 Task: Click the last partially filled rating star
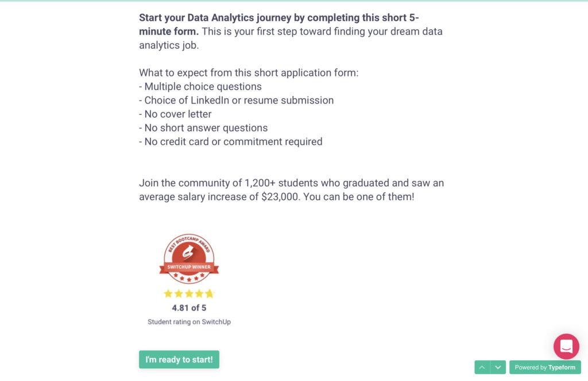tap(210, 294)
